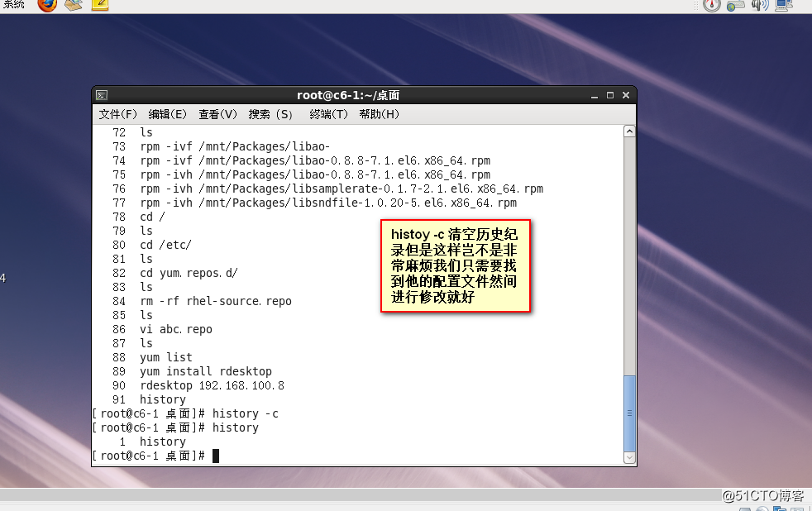Click the terminal title root@c6-1:~/桌面
The width and height of the screenshot is (812, 511).
[348, 95]
